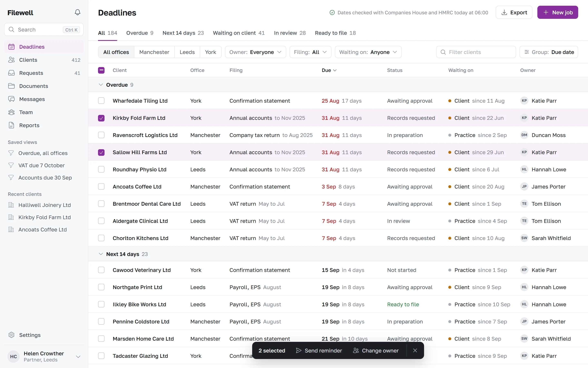Click the Messages chat icon
Screen dimensions: 588x368
coord(11,99)
